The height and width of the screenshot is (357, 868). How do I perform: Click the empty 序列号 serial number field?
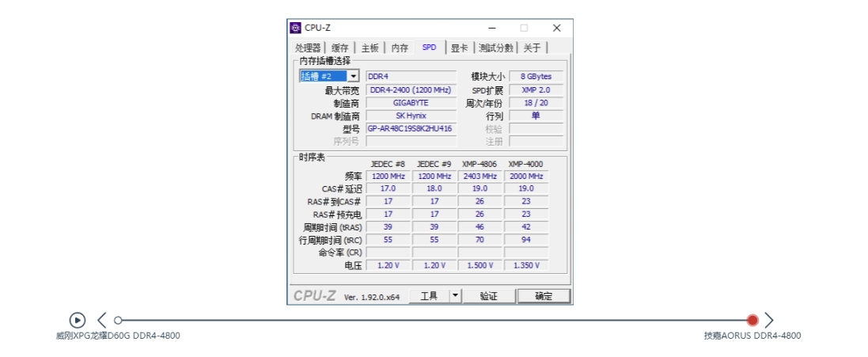pyautogui.click(x=411, y=141)
